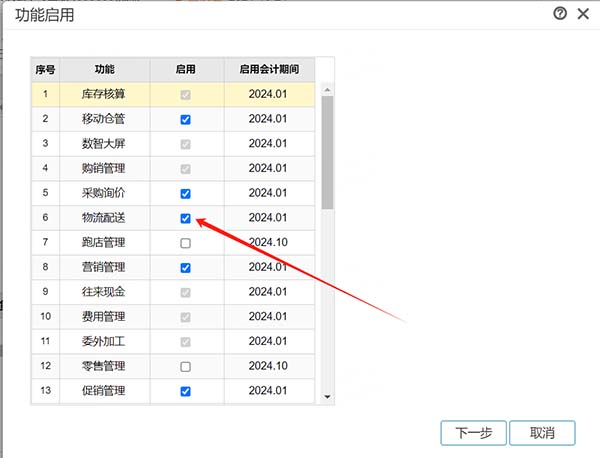600x458 pixels.
Task: Uncheck the 营销管理 checkbox
Action: pos(185,268)
